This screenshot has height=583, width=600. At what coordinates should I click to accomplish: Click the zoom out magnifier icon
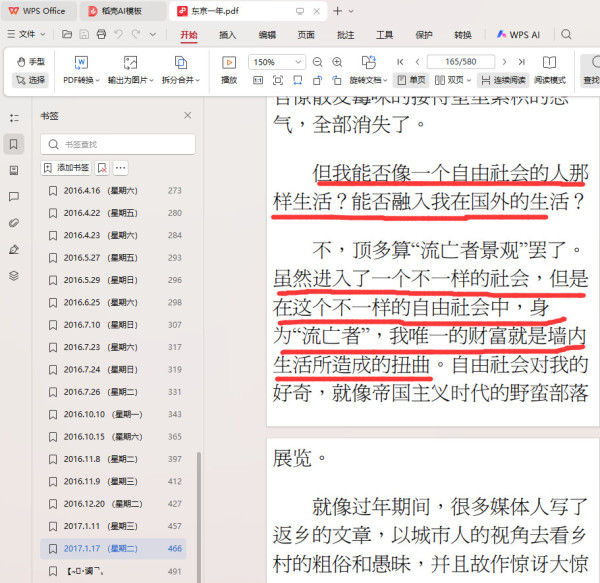click(x=317, y=62)
